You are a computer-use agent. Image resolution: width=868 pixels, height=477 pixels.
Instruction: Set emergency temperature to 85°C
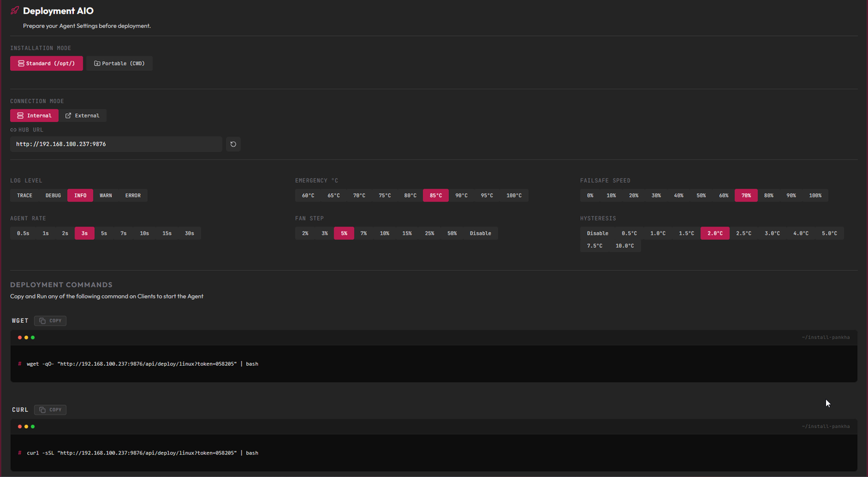435,195
